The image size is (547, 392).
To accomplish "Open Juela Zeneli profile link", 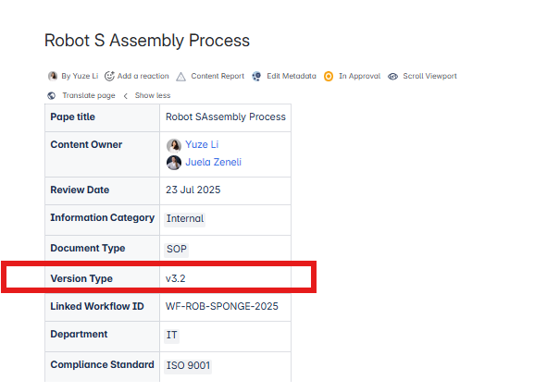I will (213, 162).
